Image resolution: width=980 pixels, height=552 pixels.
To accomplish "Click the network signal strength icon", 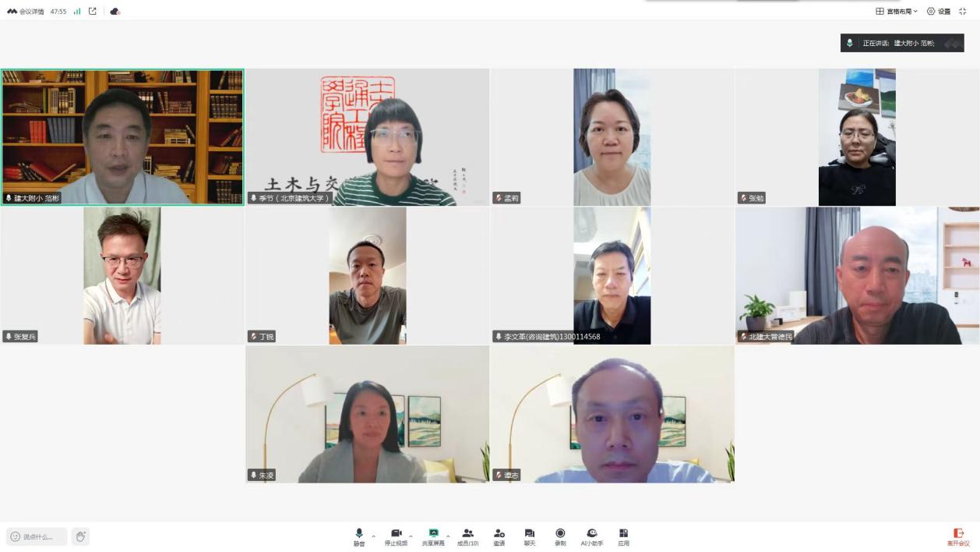I will (77, 12).
